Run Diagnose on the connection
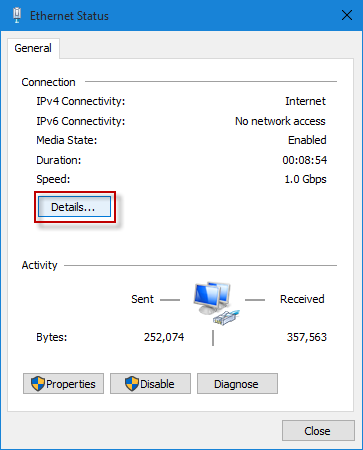 click(237, 384)
